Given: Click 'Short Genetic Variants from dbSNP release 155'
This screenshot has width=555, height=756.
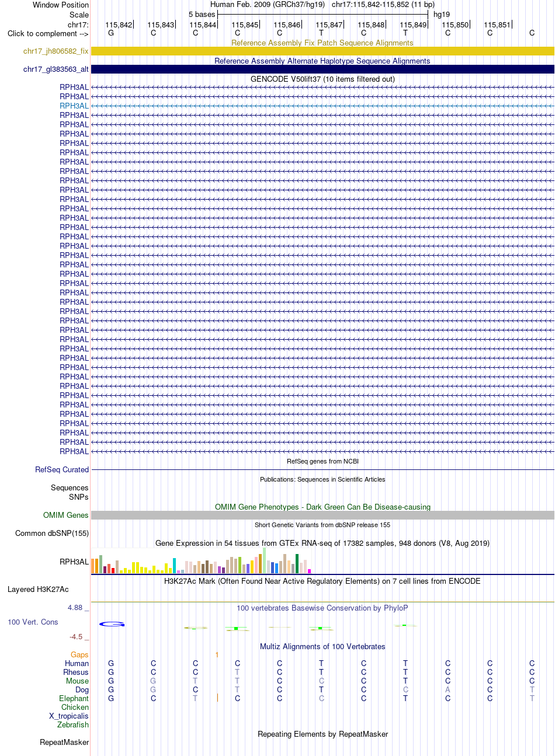Looking at the screenshot, I should [322, 525].
